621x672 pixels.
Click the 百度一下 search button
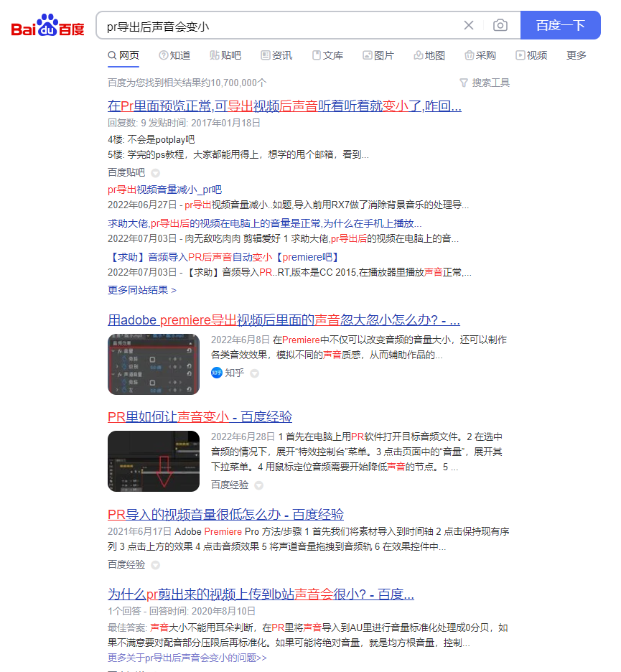[x=560, y=25]
